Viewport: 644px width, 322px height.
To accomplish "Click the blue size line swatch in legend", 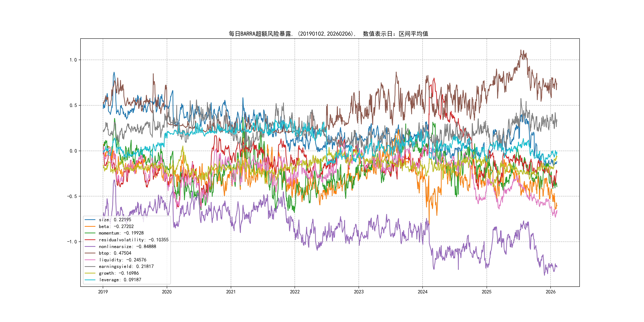I will pos(90,220).
